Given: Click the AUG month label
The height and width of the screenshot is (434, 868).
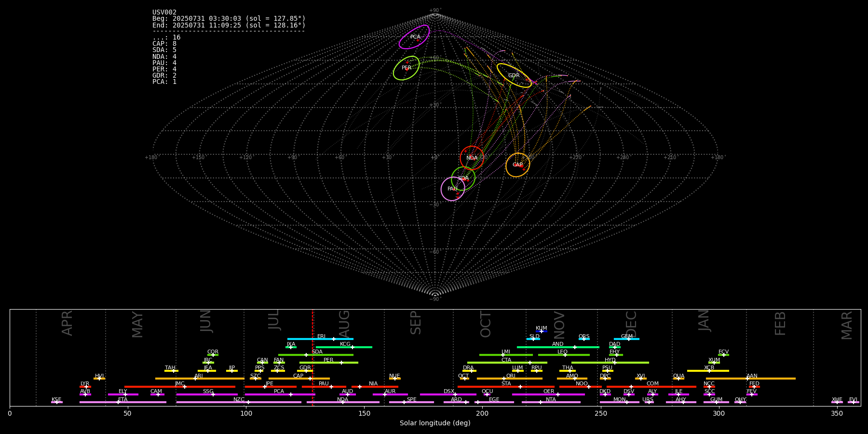Looking at the screenshot, I should pos(344,324).
